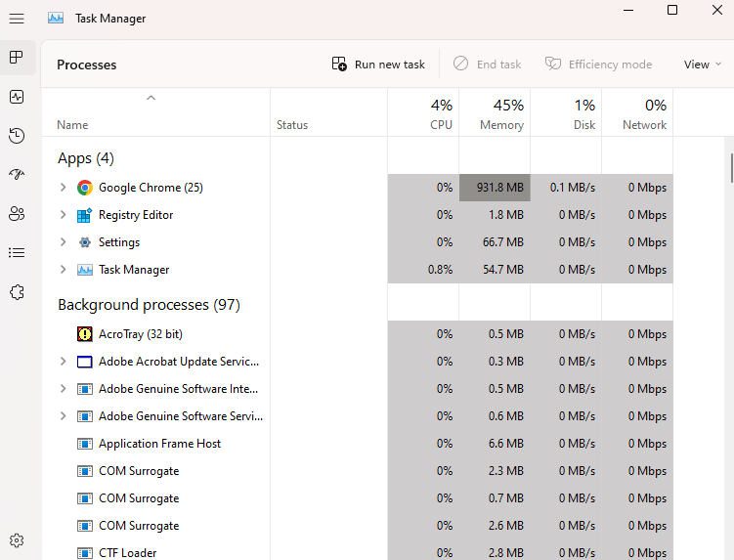
Task: Click the AcroTray process icon
Action: pyautogui.click(x=85, y=334)
